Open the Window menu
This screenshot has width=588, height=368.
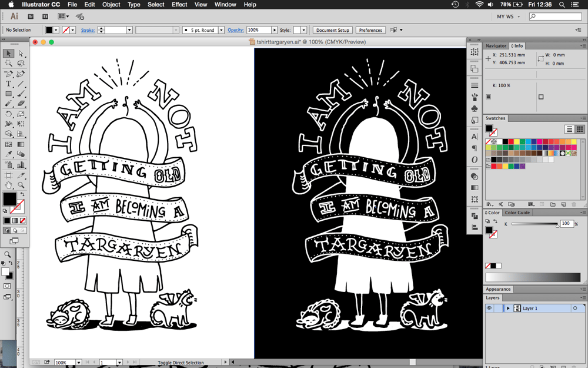coord(225,5)
